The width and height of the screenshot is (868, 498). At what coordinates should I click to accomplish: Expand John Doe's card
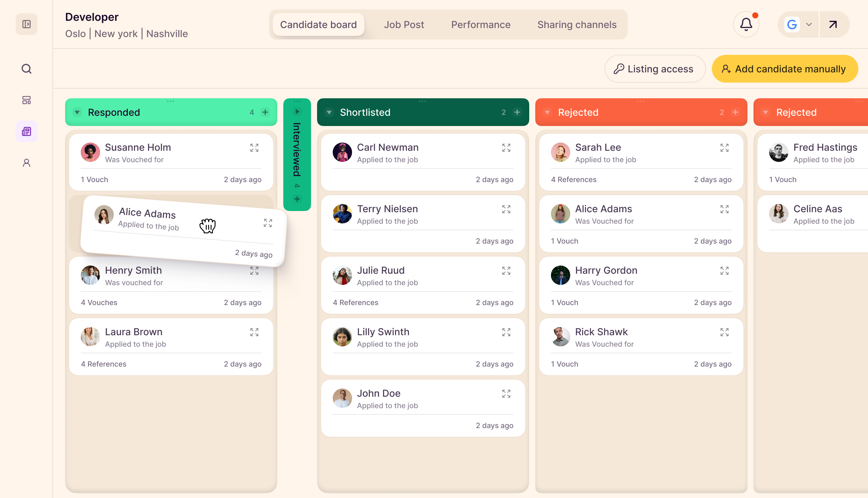point(506,394)
